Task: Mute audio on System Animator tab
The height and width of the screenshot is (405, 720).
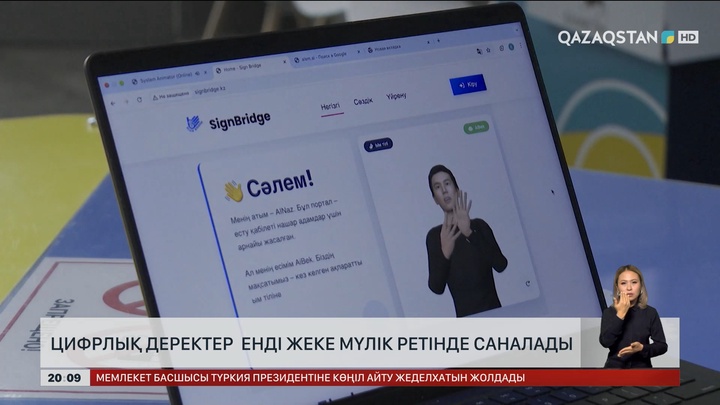Action: point(197,73)
